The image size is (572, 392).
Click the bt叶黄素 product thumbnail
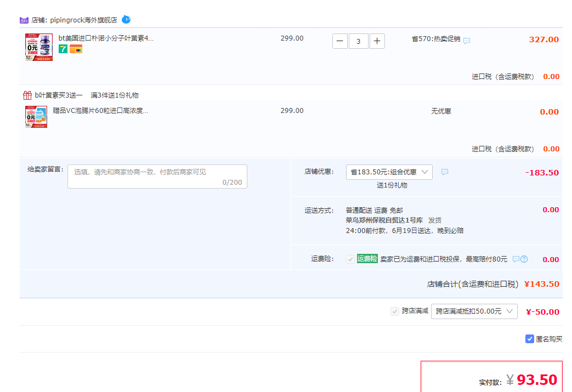(39, 47)
